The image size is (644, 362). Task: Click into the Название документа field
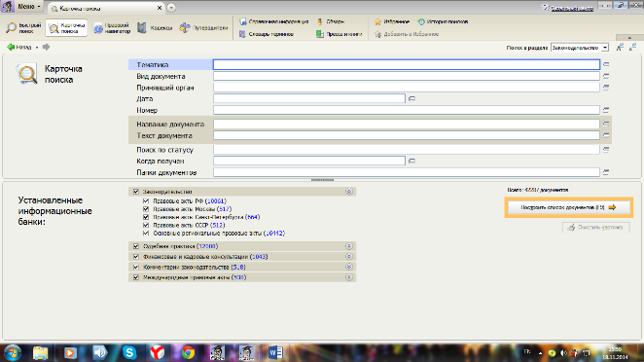tap(407, 124)
